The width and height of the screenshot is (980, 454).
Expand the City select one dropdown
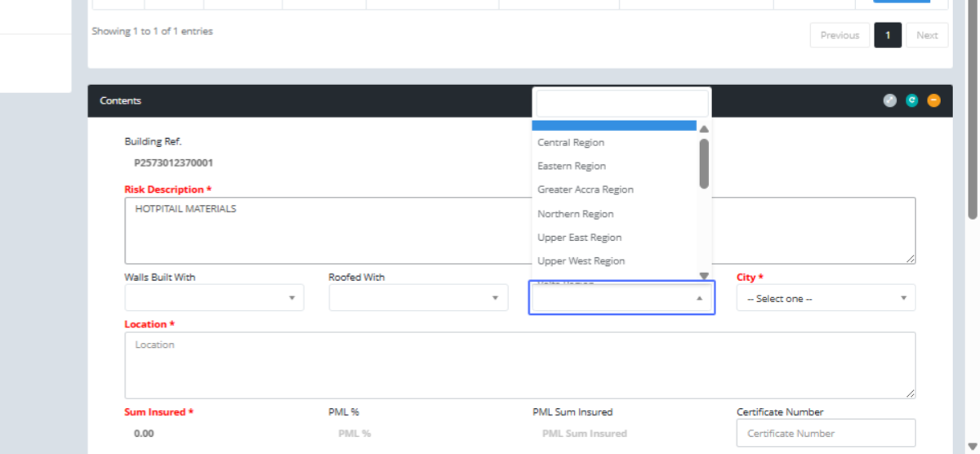(826, 299)
